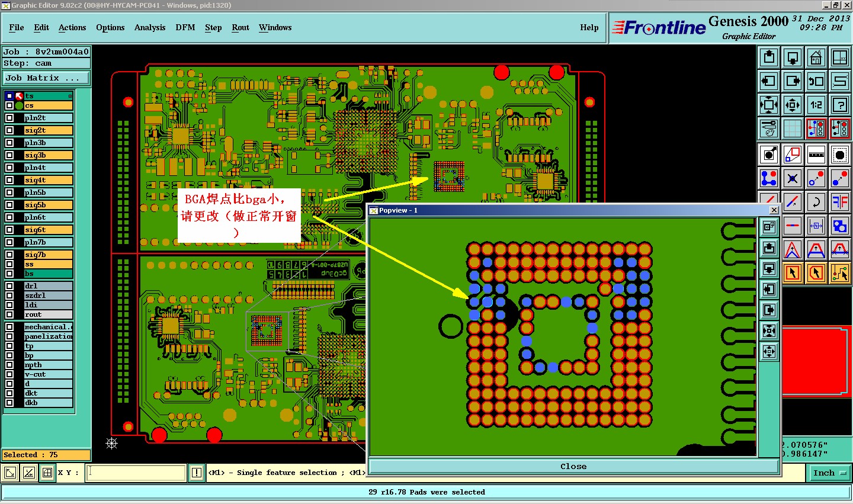The width and height of the screenshot is (853, 504).
Task: Click the red board overview thumbnail
Action: (x=817, y=361)
